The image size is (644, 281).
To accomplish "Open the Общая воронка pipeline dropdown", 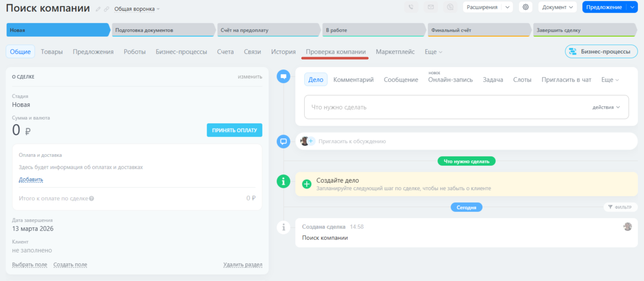I will coord(137,9).
